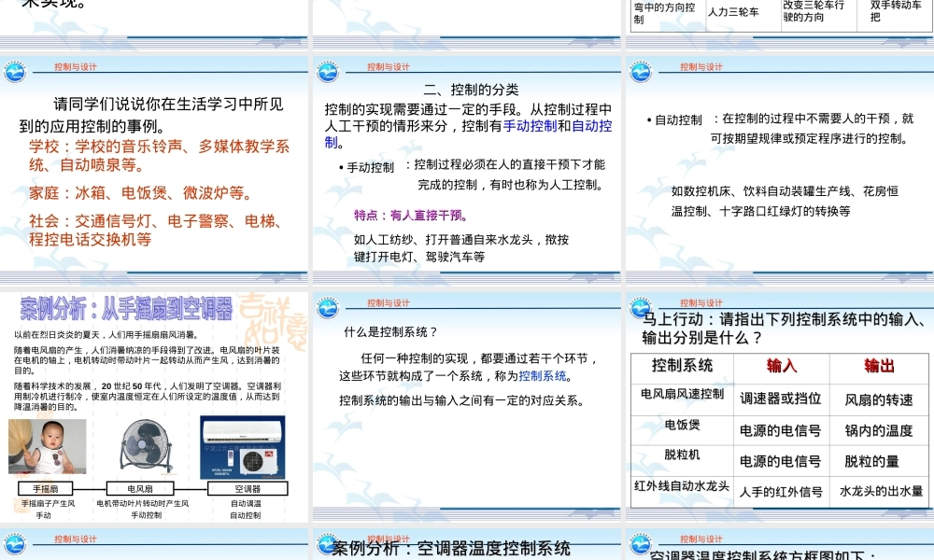
Task: Click the 案例分析：从手摇扇到空调器 title
Action: tap(126, 308)
